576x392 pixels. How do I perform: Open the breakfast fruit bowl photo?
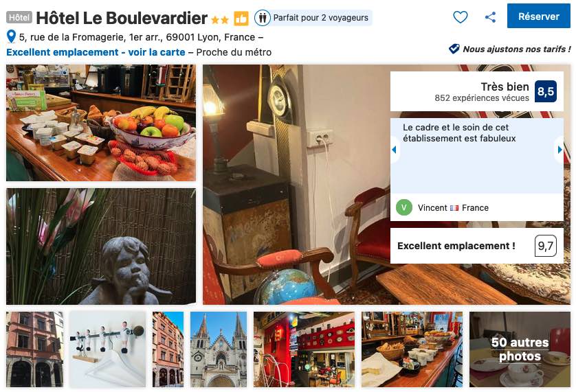pos(101,123)
